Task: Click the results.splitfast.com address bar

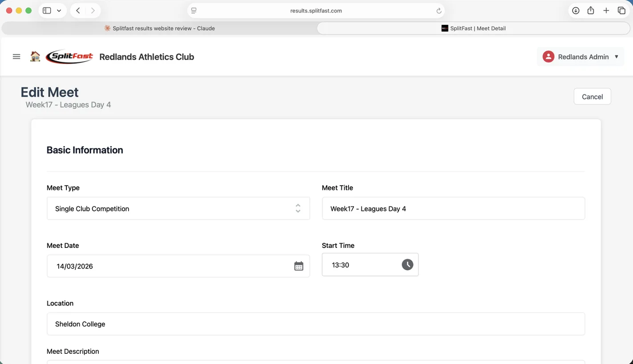Action: tap(316, 11)
